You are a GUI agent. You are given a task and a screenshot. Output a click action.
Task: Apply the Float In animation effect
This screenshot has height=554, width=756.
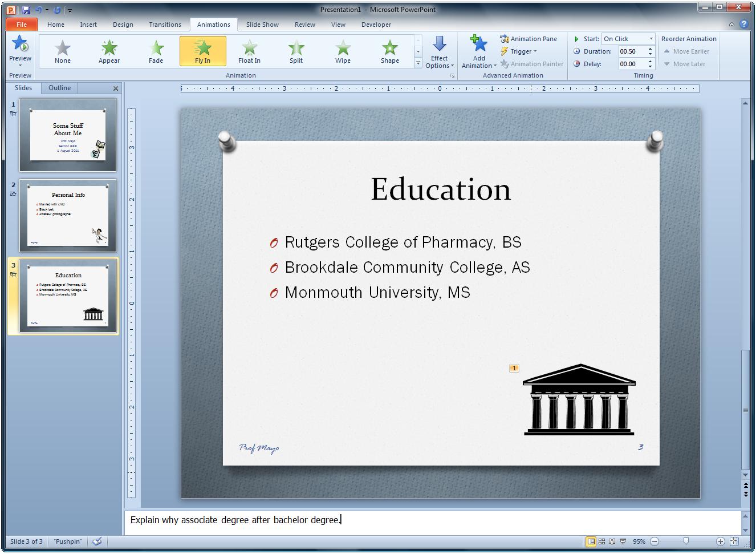click(249, 51)
